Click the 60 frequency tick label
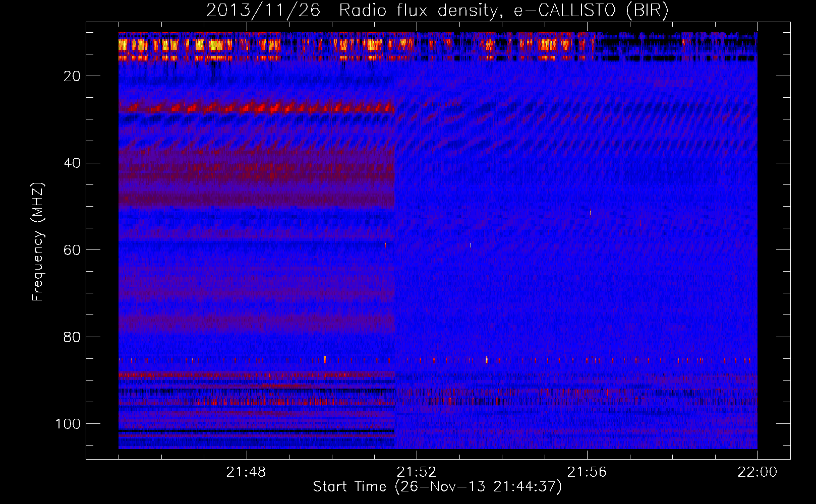This screenshot has height=504, width=816. [73, 250]
